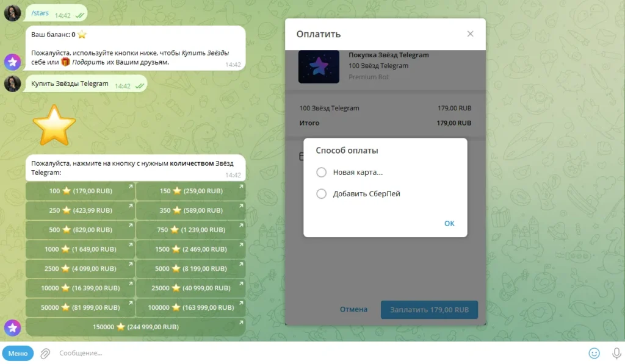625x364 pixels.
Task: Choose 100 stars for 179,00 RUB
Action: (x=80, y=191)
